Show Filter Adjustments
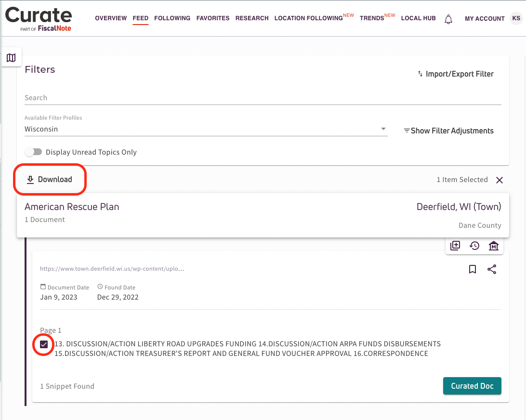The width and height of the screenshot is (526, 420). [448, 131]
